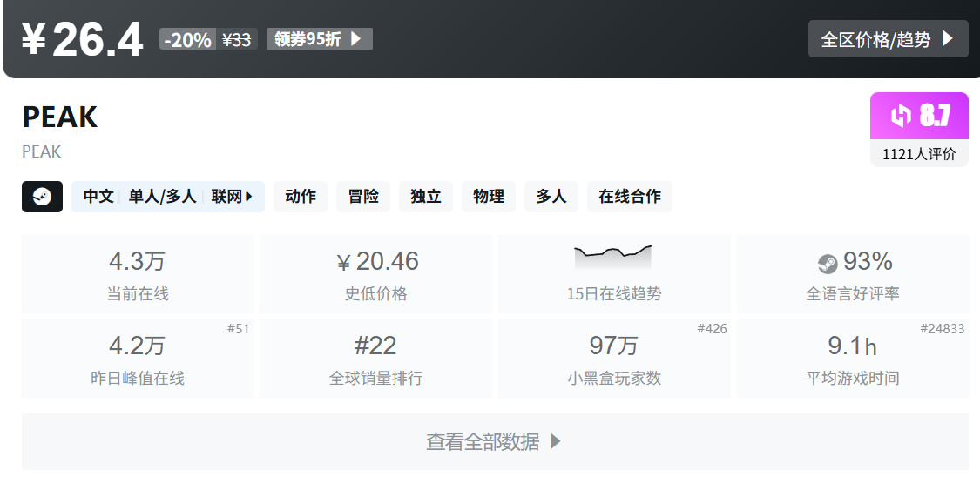The image size is (980, 490).
Task: Open the 1121人评价 ratings
Action: pos(919,153)
